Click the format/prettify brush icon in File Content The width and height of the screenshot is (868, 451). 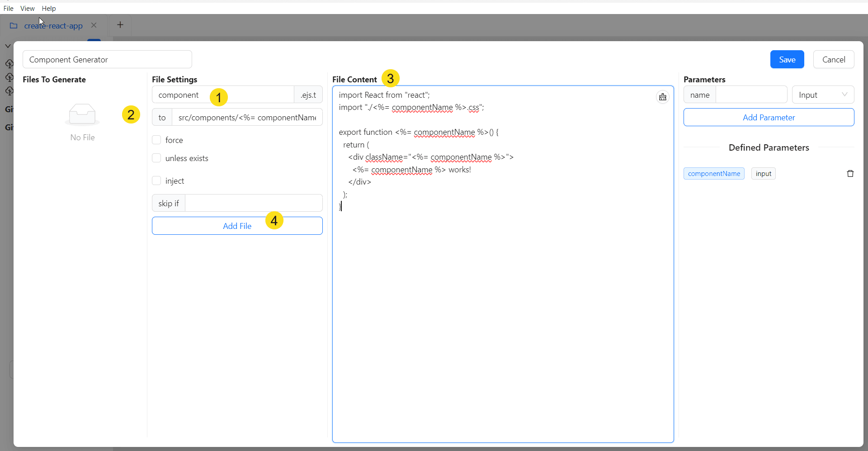[662, 97]
